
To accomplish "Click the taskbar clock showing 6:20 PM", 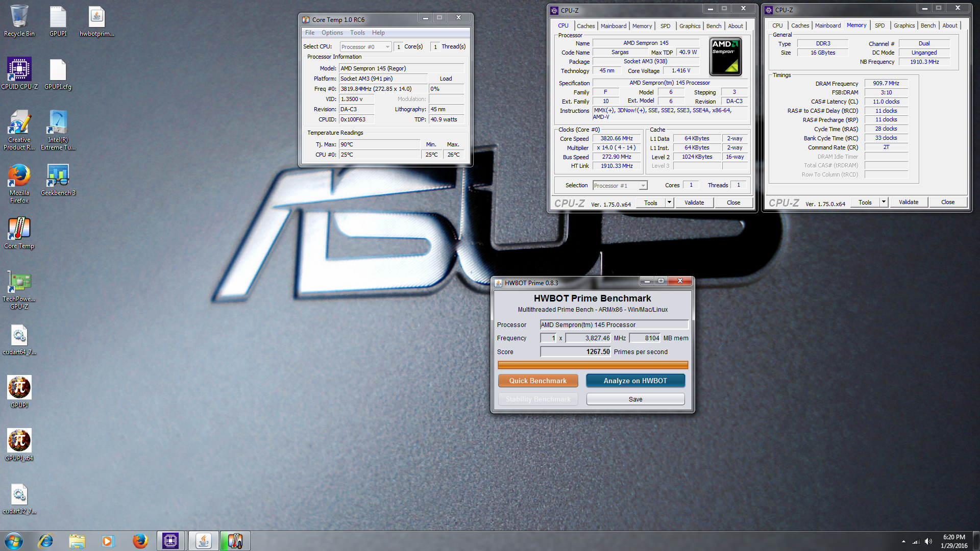I will click(x=954, y=541).
